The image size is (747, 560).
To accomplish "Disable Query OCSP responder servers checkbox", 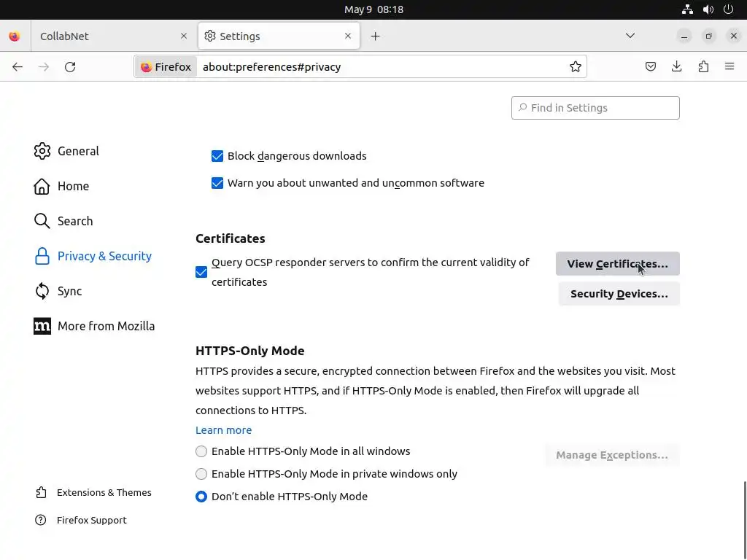I will 201,272.
